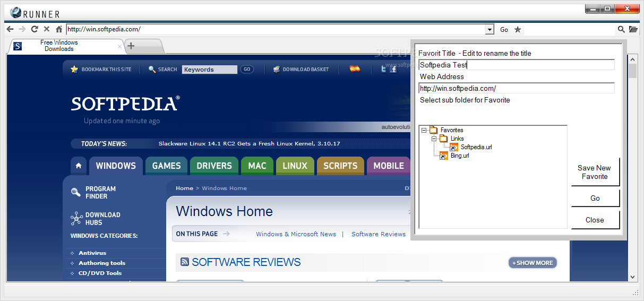Click the page scrollbar up arrow
This screenshot has height=301, width=644.
coord(632,58)
